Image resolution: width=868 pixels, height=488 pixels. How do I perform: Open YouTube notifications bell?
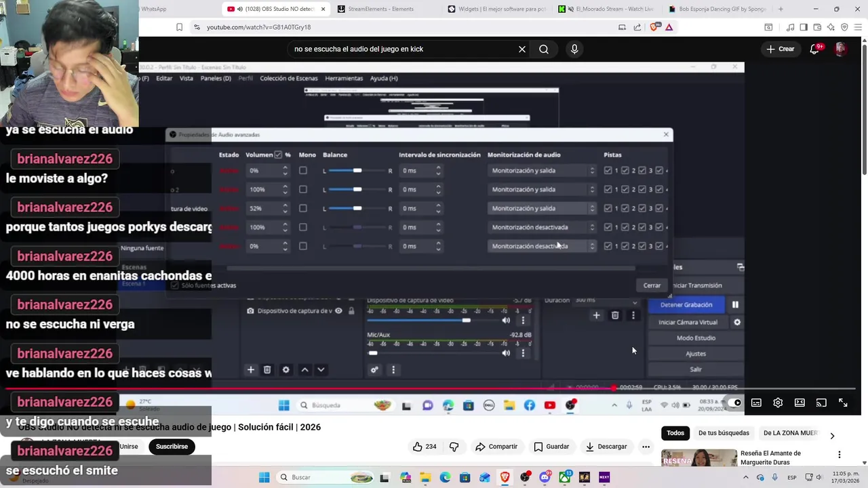(814, 49)
